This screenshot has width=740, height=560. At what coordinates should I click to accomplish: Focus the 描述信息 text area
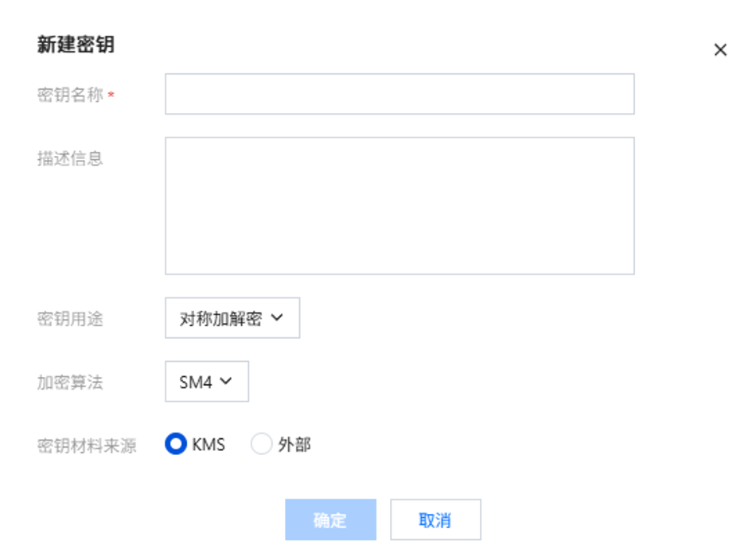tap(399, 205)
